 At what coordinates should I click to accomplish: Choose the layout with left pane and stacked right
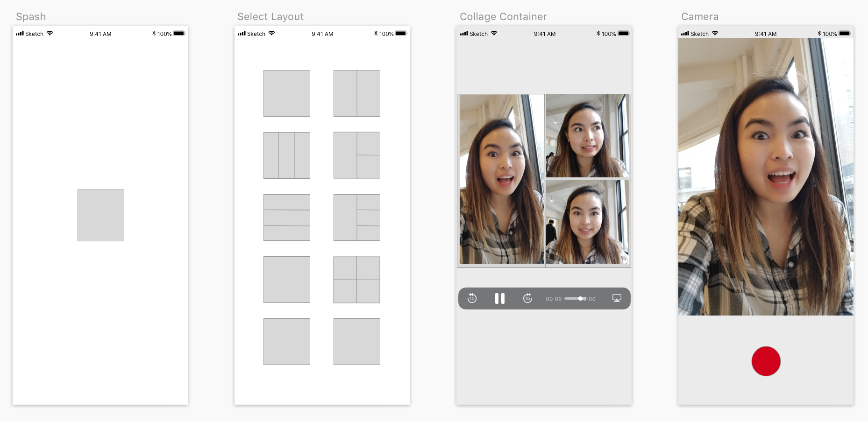(x=356, y=155)
